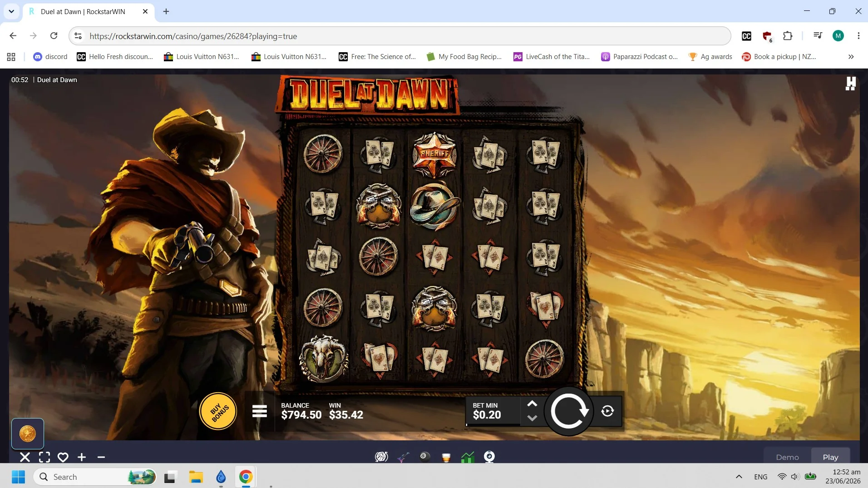
Task: Open the Book a pickup NZ bookmark
Action: pos(779,57)
